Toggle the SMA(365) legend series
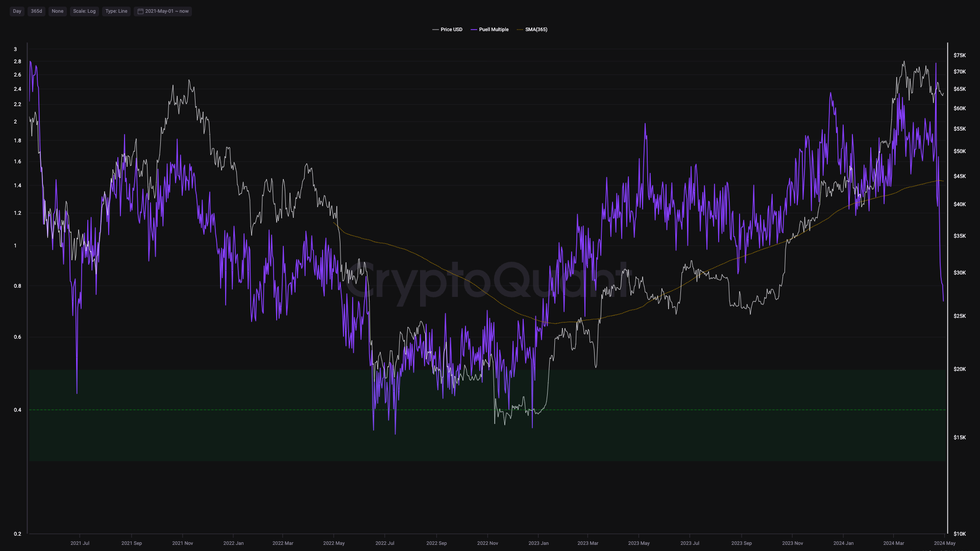Viewport: 980px width, 551px height. point(536,30)
